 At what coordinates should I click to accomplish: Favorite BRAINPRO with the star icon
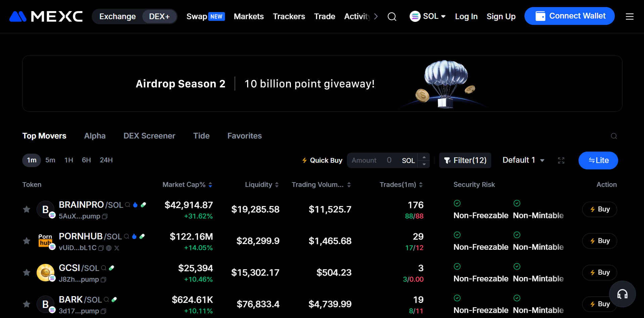point(27,209)
